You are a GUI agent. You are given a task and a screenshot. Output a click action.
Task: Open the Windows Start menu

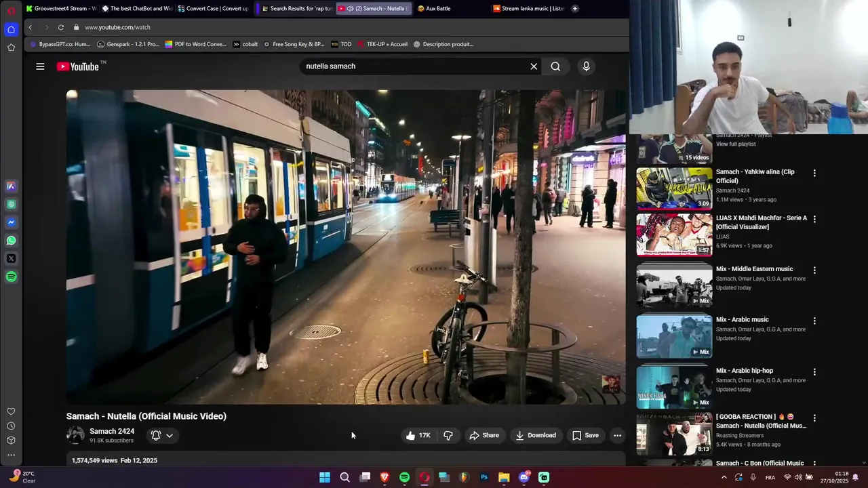pos(325,477)
